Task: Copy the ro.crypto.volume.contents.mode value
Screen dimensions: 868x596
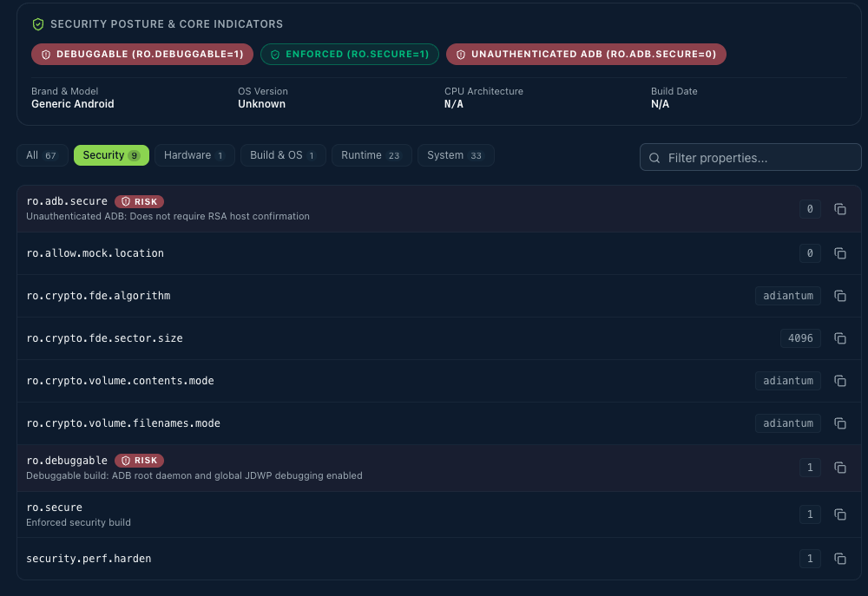Action: (x=839, y=381)
